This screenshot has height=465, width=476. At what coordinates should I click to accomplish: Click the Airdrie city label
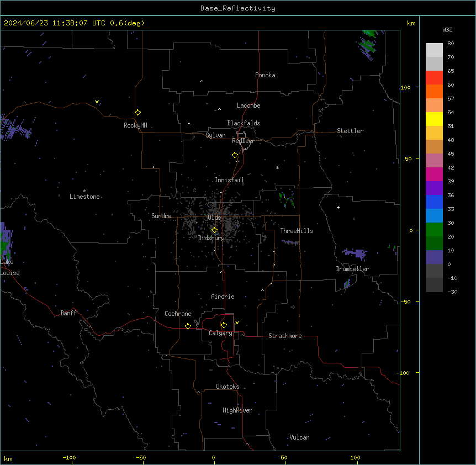point(223,297)
